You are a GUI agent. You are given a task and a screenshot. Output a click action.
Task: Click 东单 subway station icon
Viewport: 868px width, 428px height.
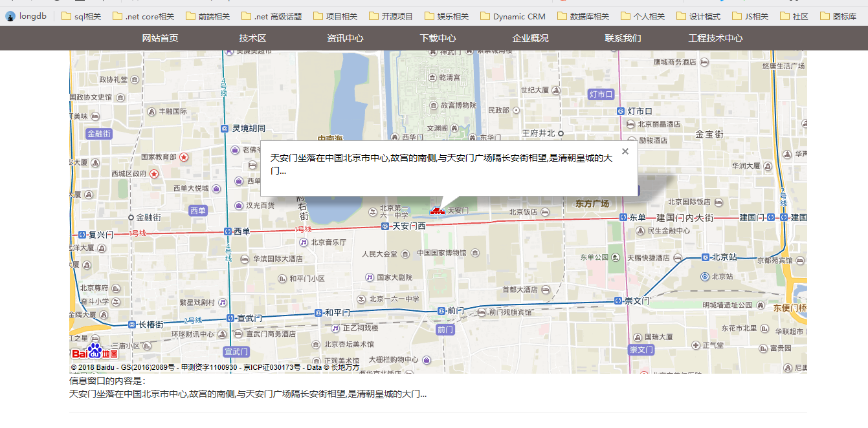[x=623, y=218]
